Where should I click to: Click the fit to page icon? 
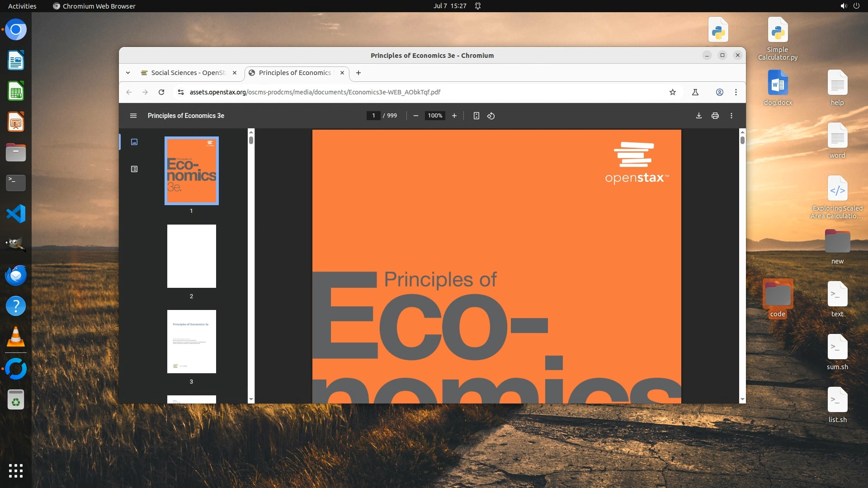(x=476, y=116)
